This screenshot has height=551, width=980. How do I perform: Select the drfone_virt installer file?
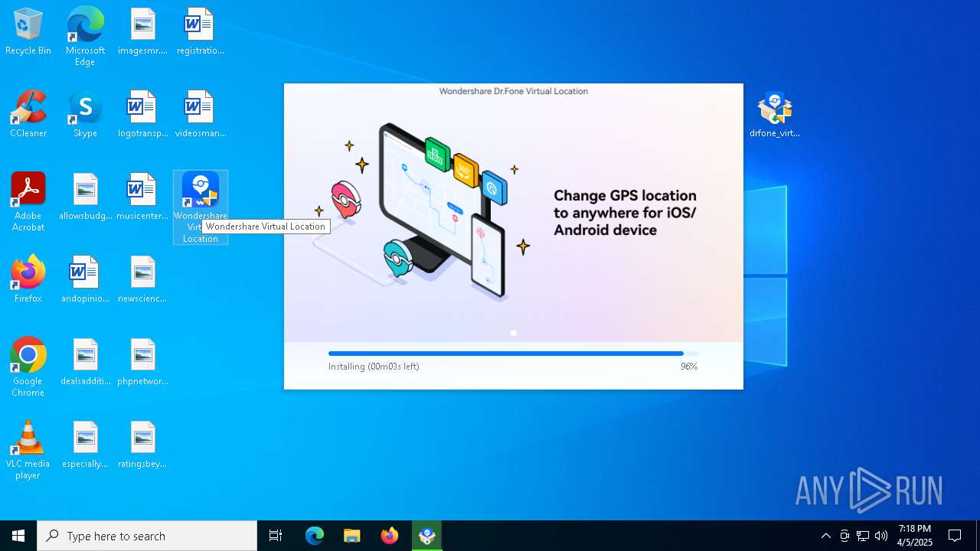(775, 114)
